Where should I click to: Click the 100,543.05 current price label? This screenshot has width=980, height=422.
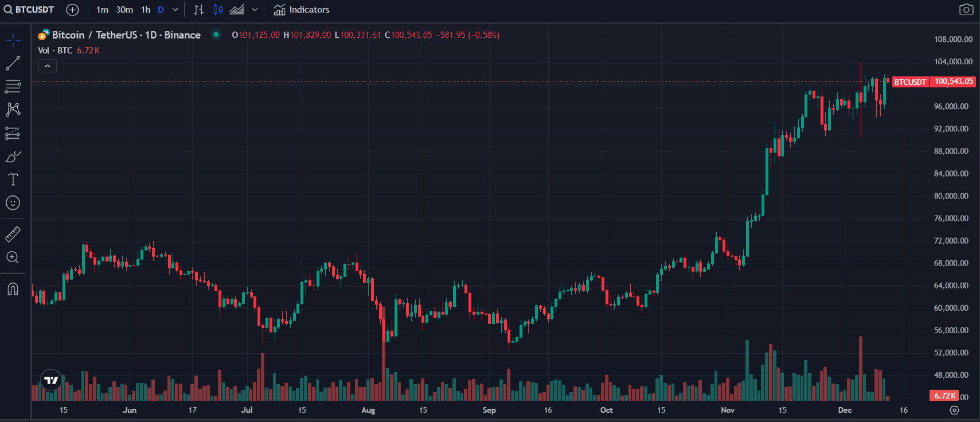(953, 81)
